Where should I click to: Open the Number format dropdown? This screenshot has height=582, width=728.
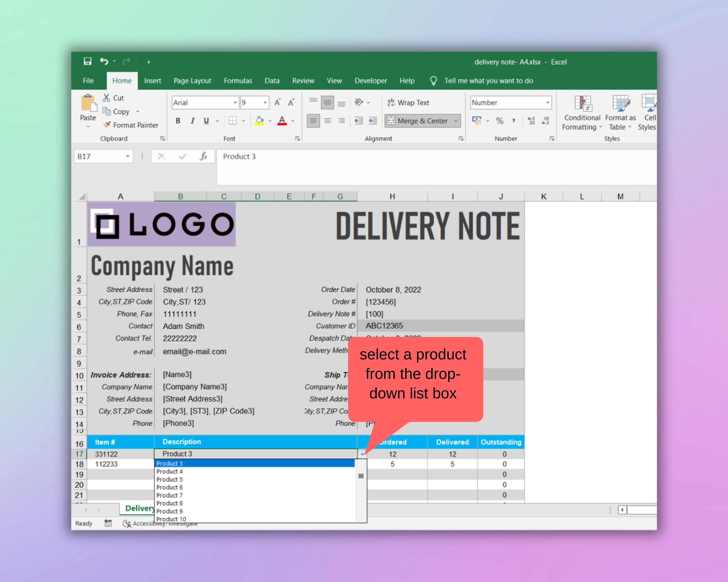tap(548, 102)
